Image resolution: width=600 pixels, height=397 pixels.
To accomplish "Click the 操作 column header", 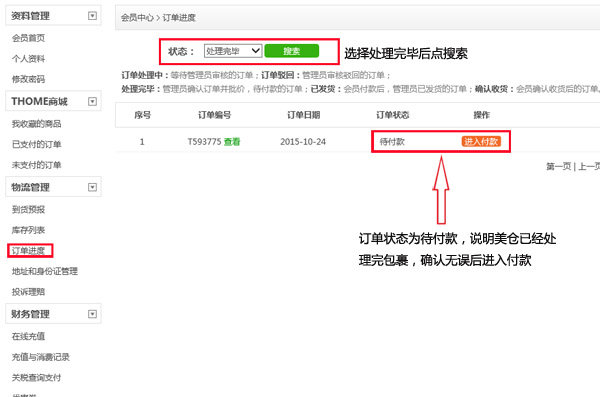I will click(481, 115).
